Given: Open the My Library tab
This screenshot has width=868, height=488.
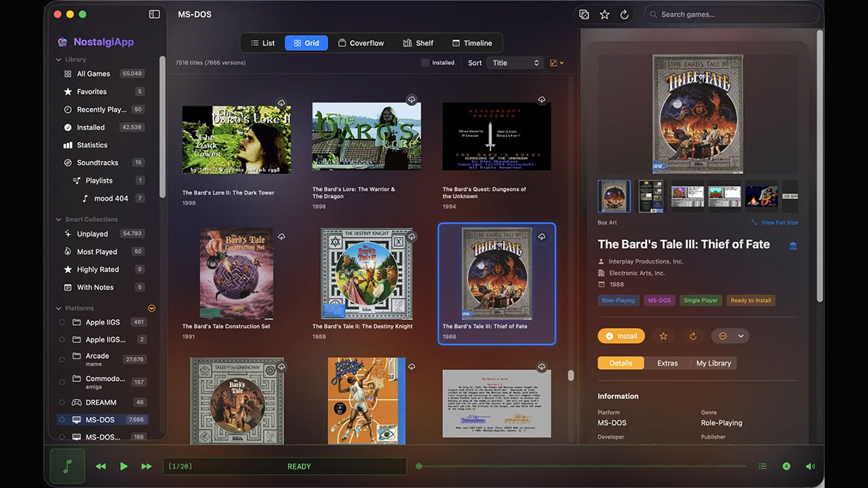Looking at the screenshot, I should pos(713,363).
